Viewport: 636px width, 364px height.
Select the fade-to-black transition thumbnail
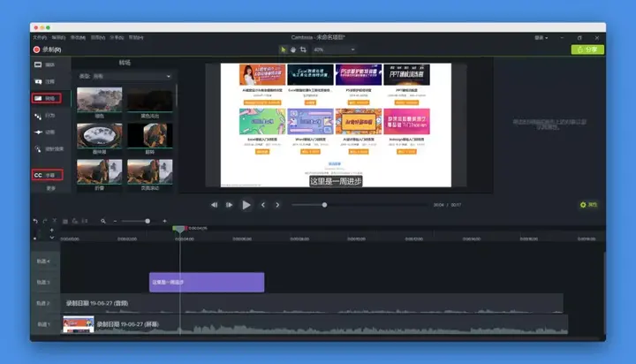coord(149,100)
